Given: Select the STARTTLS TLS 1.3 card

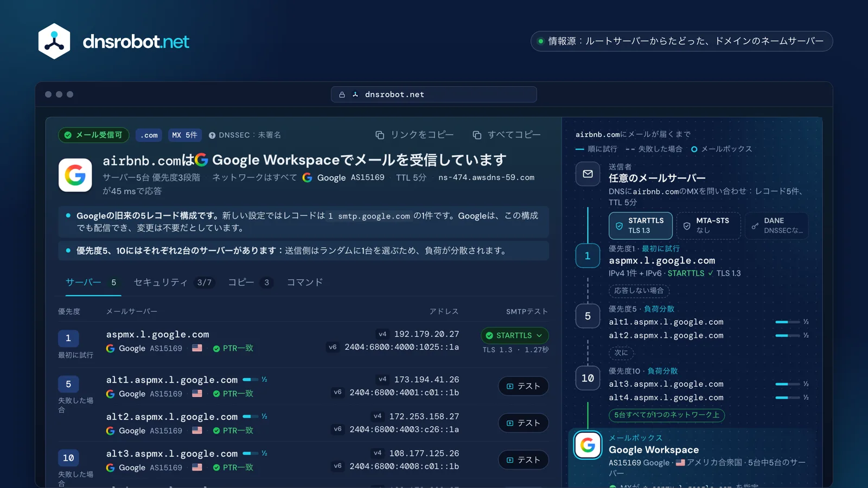Looking at the screenshot, I should pos(641,226).
